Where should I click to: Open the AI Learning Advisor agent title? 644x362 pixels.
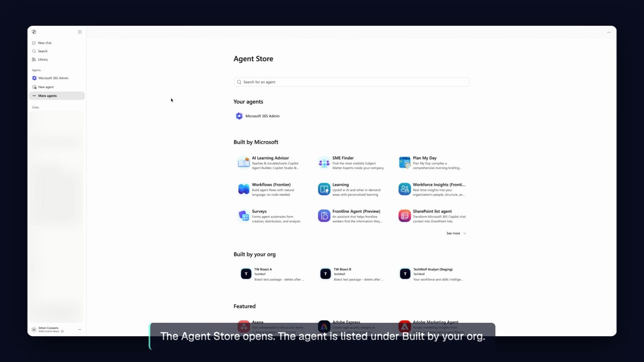(270, 158)
